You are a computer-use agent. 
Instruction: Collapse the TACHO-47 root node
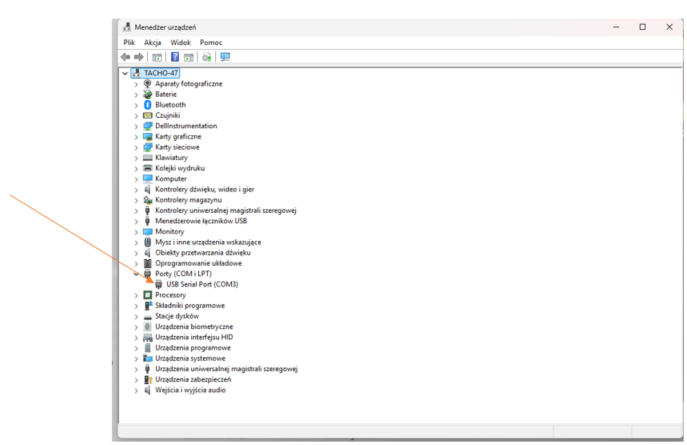click(x=125, y=73)
